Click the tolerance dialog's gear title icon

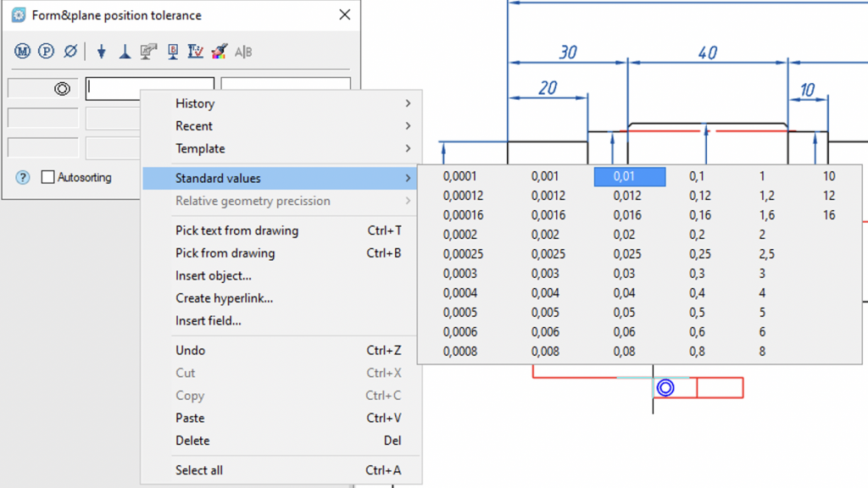tap(18, 15)
